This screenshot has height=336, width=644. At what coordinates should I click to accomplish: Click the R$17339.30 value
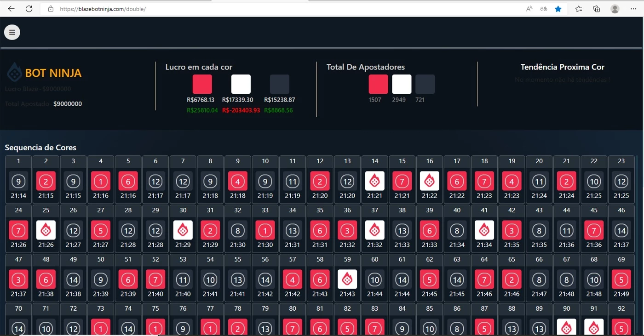pos(238,100)
